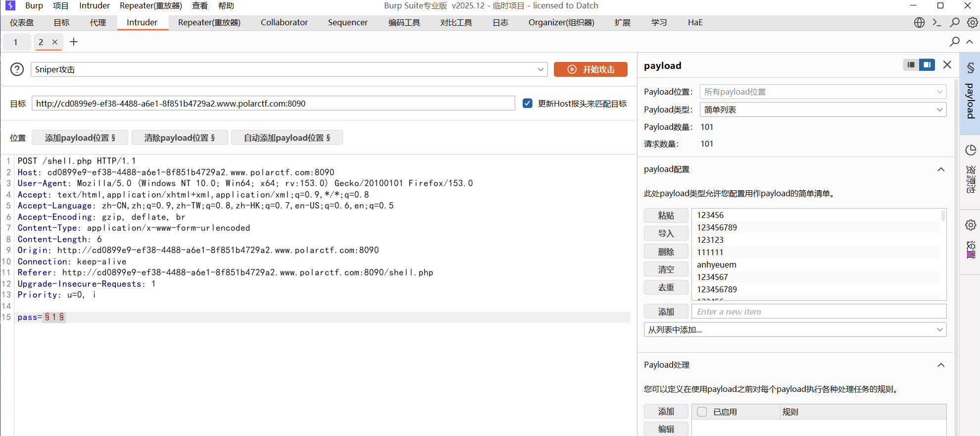Click the 编辑 button in Payload处理
Screen dimensions: 980x436
pos(666,429)
